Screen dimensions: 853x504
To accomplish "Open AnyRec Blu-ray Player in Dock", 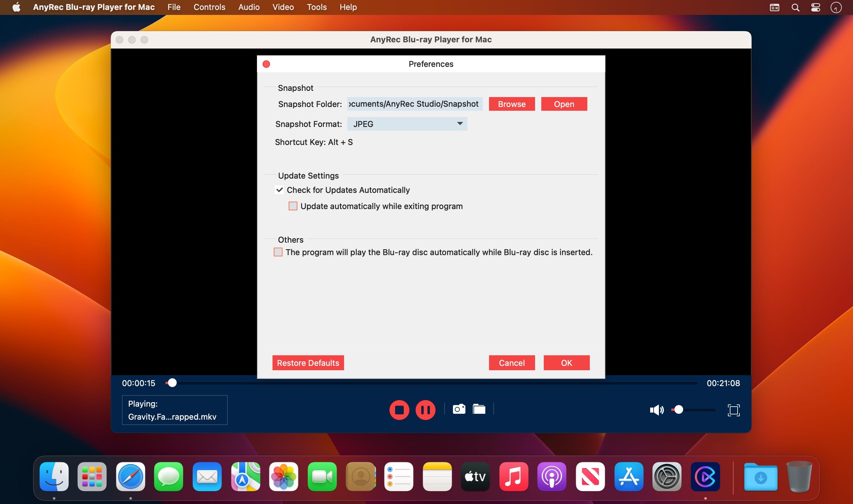I will point(705,477).
